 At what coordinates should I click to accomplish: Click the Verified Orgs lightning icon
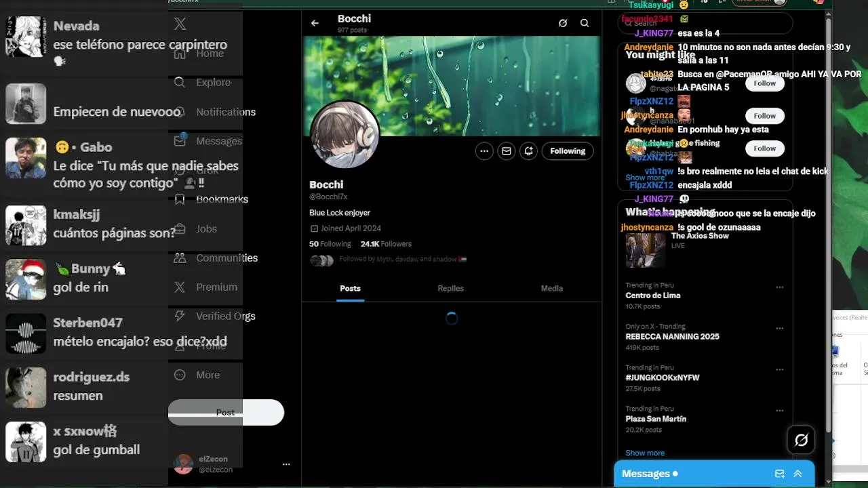pos(180,317)
